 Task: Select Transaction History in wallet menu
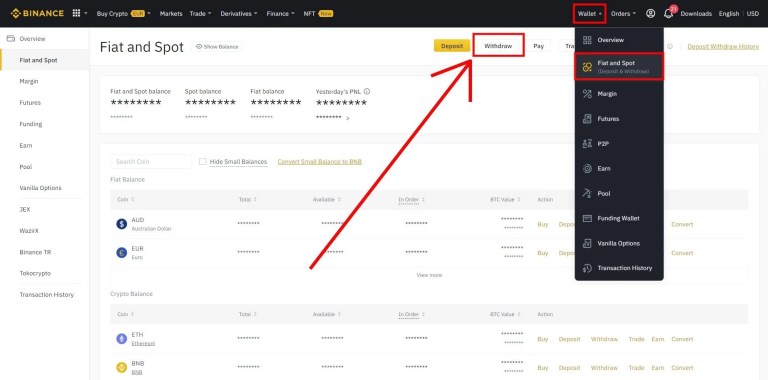click(x=619, y=268)
